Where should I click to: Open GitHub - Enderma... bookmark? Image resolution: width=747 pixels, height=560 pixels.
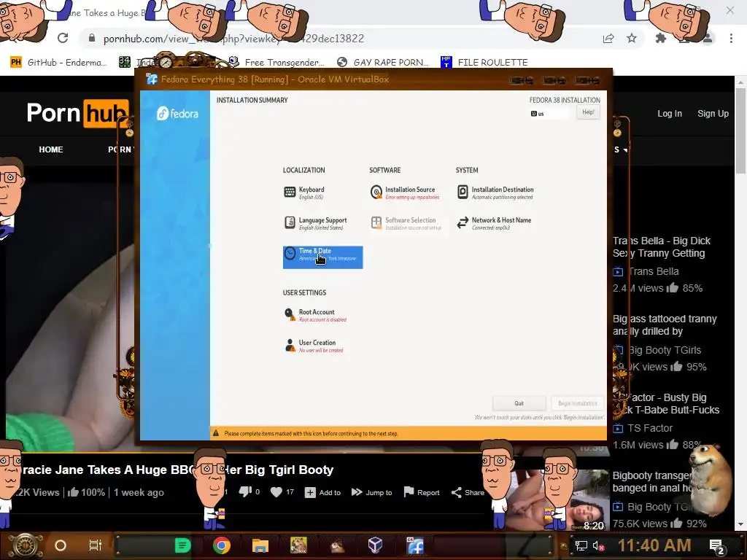click(58, 63)
